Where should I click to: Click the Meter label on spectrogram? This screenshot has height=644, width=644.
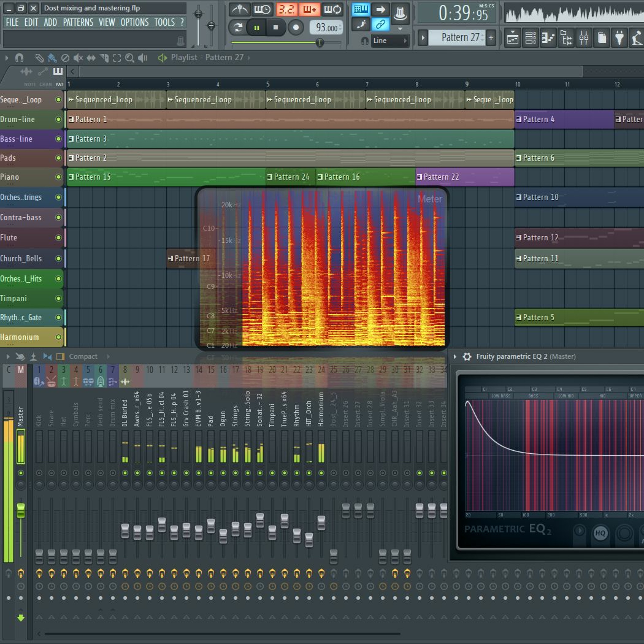[430, 199]
